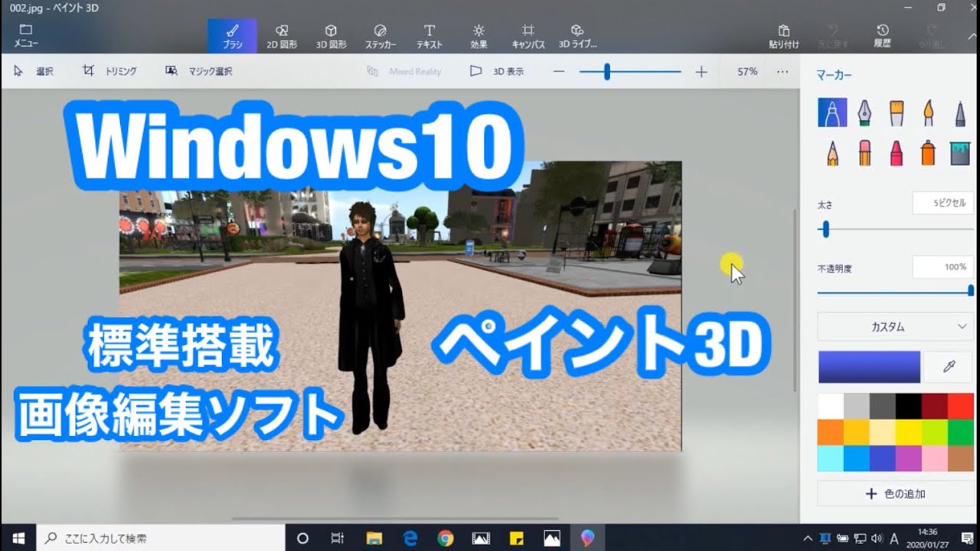Viewport: 980px width, 551px height.
Task: Activate マジック選択 tool
Action: pos(199,71)
